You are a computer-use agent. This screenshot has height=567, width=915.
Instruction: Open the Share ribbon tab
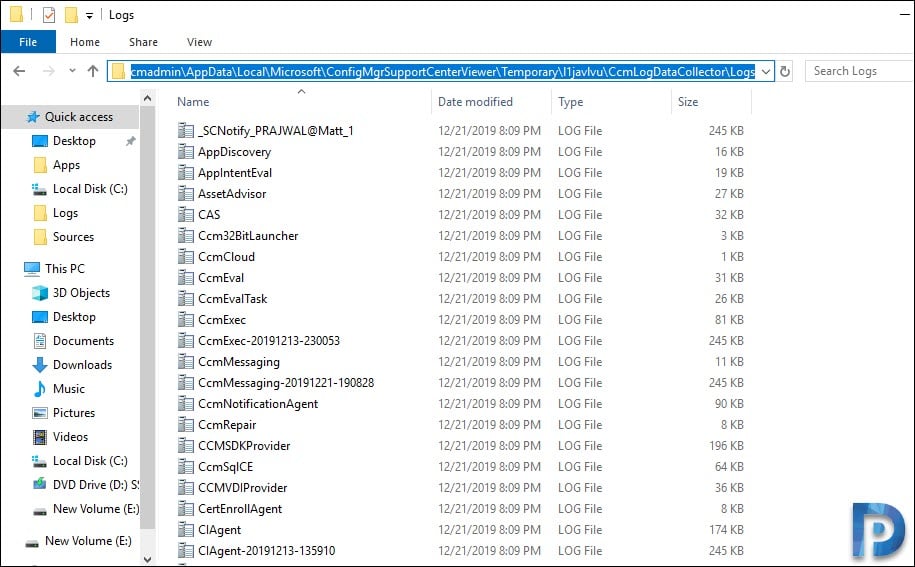point(144,42)
